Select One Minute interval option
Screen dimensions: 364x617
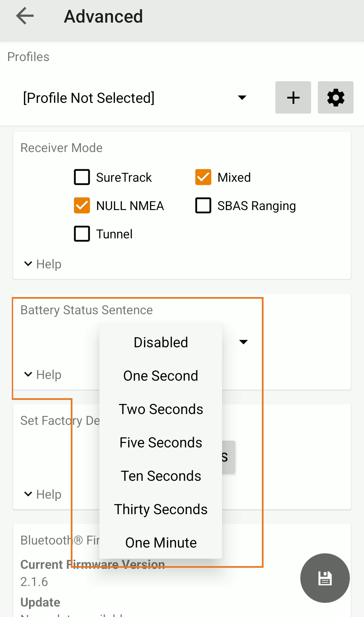click(x=161, y=542)
